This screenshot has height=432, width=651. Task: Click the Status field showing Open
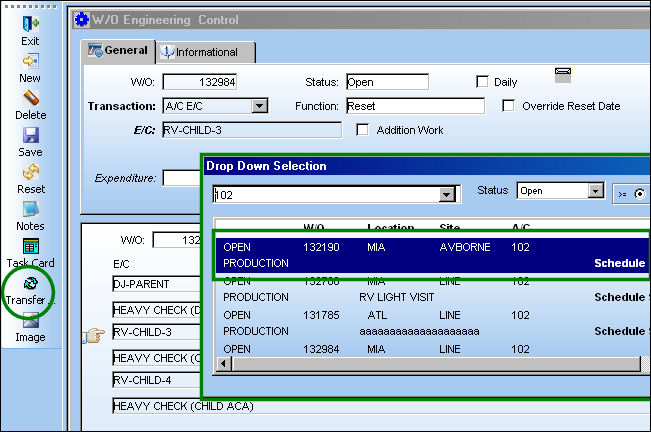point(387,82)
